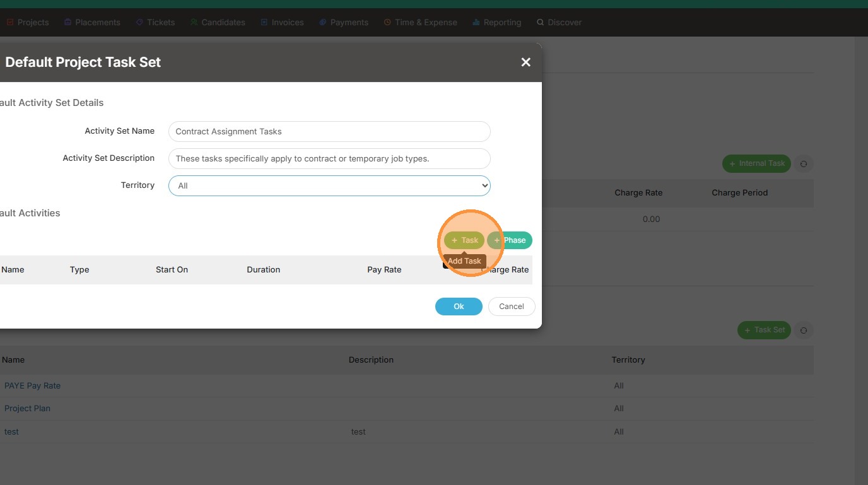Click the refresh icon beside Internal Task
This screenshot has width=868, height=485.
click(804, 164)
